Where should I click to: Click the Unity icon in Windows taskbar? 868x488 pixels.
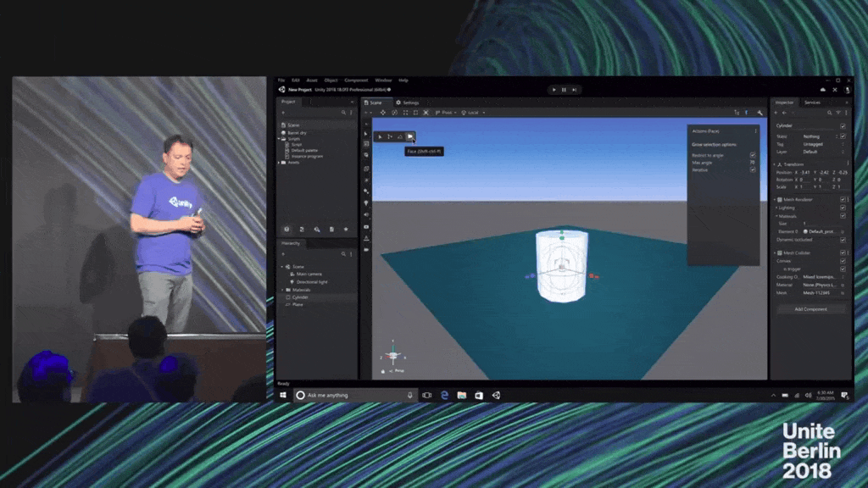pyautogui.click(x=496, y=395)
